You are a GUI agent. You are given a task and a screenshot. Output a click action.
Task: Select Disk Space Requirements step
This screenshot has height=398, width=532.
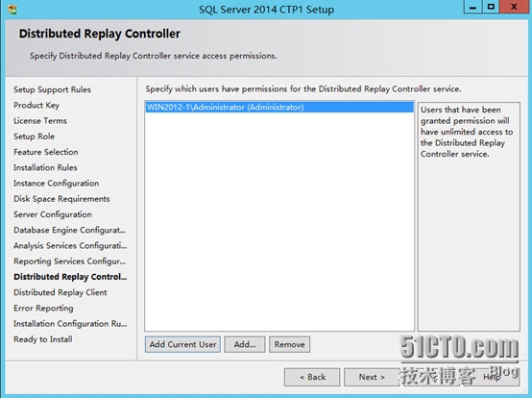[61, 199]
